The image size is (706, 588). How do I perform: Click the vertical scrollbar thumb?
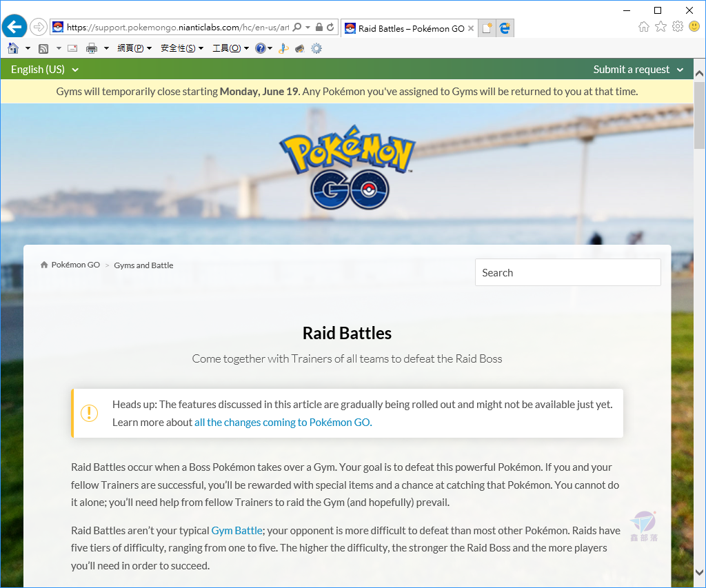[x=699, y=115]
